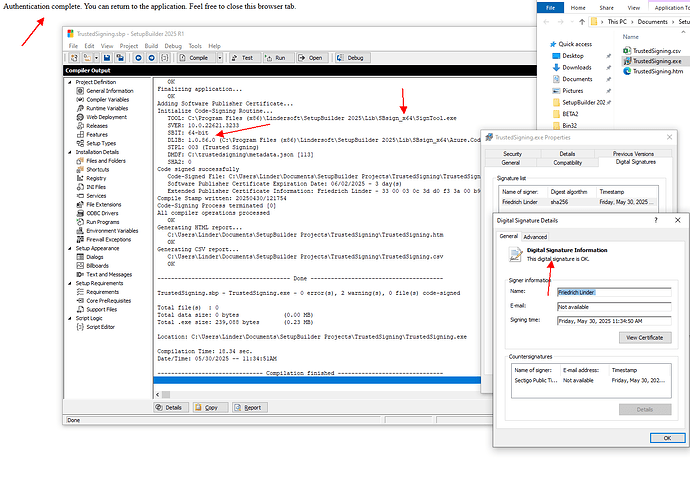
Task: Switch to the Advanced signature tab
Action: [x=537, y=236]
